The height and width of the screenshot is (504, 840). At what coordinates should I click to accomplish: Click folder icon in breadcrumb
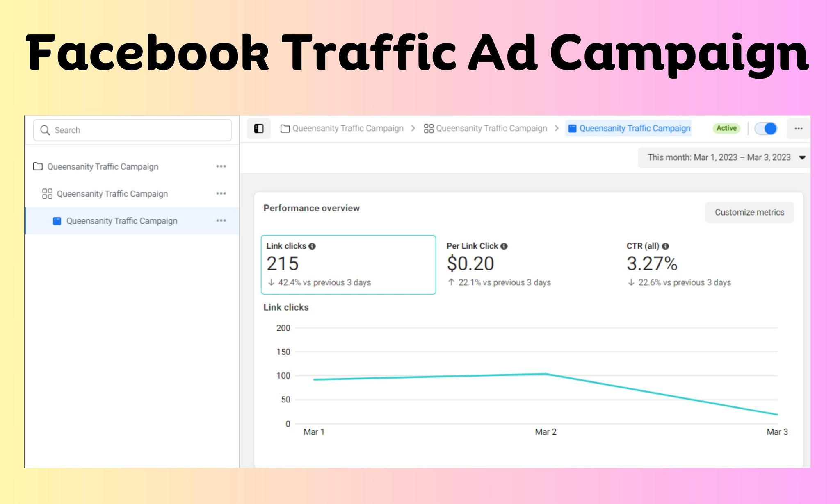click(285, 129)
